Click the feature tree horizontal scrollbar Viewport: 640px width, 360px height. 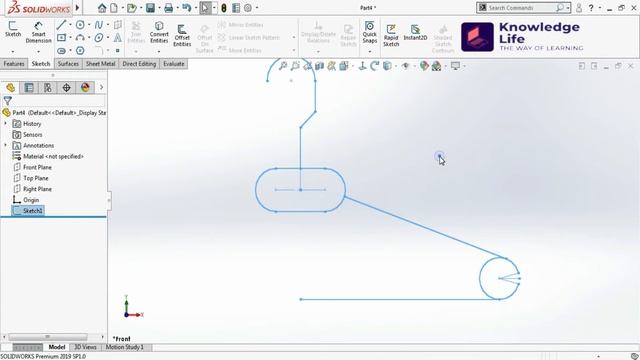click(47, 337)
